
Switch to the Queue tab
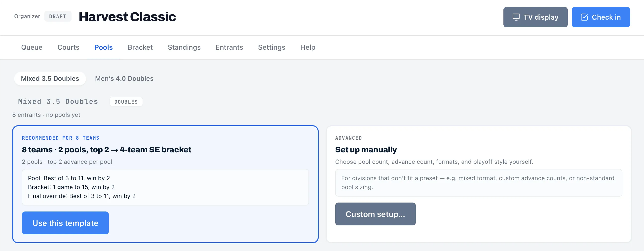tap(32, 47)
